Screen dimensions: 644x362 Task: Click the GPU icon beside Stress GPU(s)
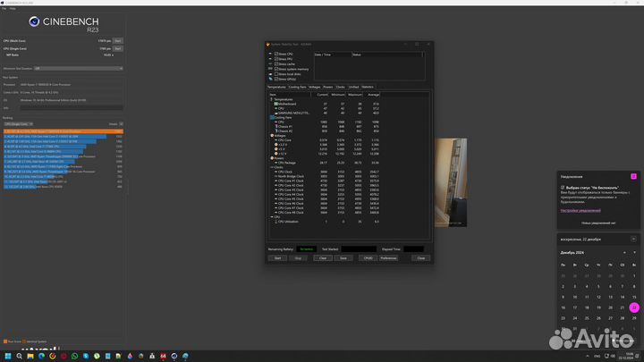[x=270, y=79]
